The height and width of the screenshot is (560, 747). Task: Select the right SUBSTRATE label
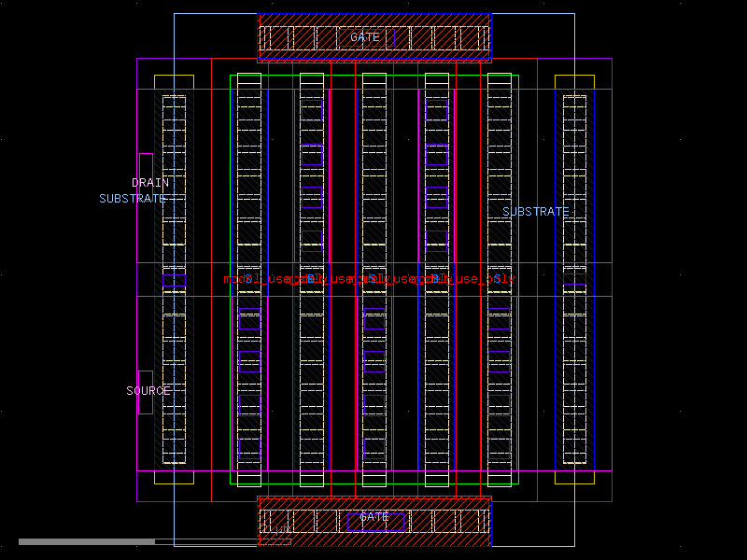536,211
